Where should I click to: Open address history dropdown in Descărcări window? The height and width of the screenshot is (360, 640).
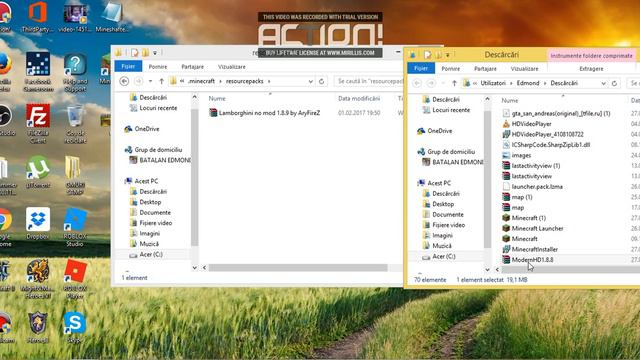click(603, 83)
